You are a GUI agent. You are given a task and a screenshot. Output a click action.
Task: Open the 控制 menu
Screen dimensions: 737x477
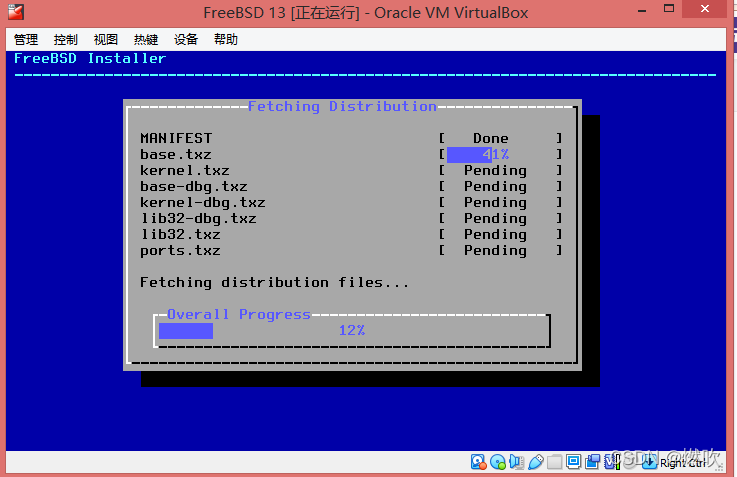(x=66, y=39)
